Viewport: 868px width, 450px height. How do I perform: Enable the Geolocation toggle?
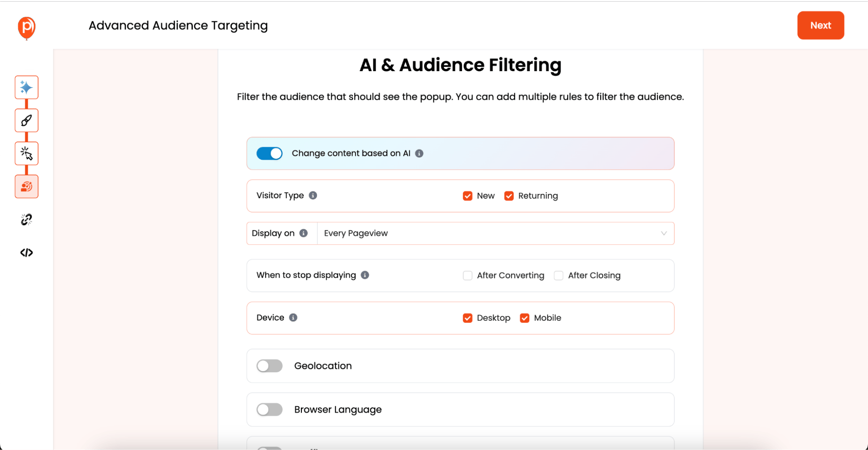(x=270, y=366)
